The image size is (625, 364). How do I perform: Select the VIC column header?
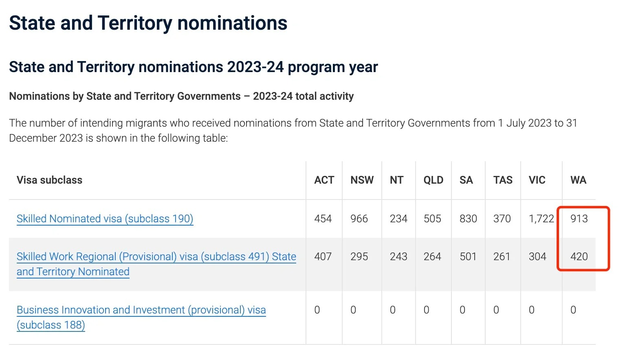[537, 180]
